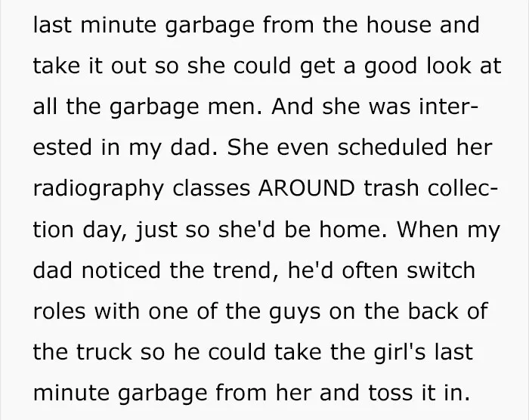Click the word "switch"

tap(441, 270)
